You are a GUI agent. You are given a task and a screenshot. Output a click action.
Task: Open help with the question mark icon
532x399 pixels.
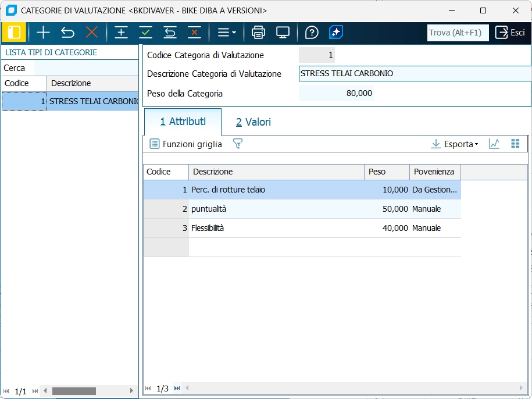[312, 33]
